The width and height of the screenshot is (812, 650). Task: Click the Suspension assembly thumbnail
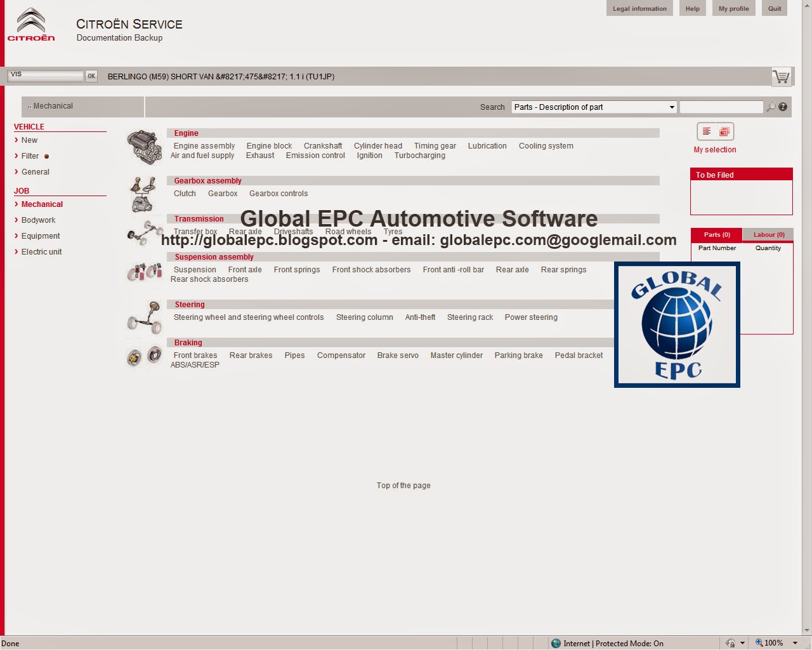145,272
